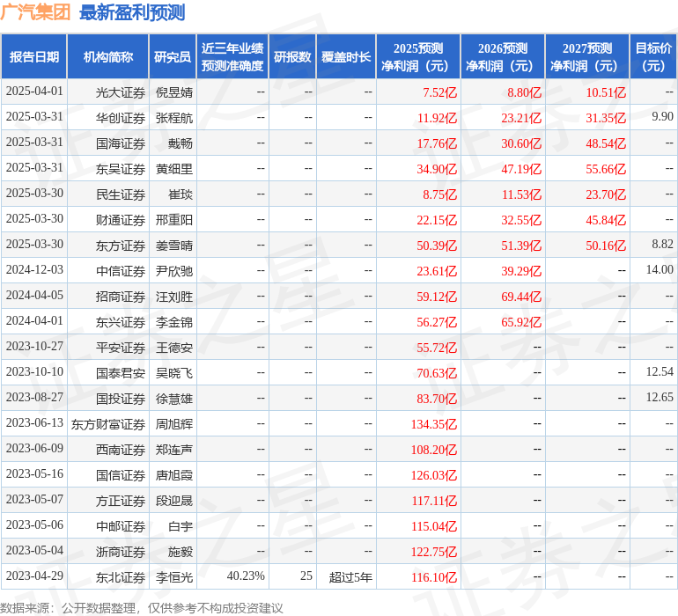The width and height of the screenshot is (678, 616).
Task: Select the 机构简称 column header
Action: click(108, 56)
